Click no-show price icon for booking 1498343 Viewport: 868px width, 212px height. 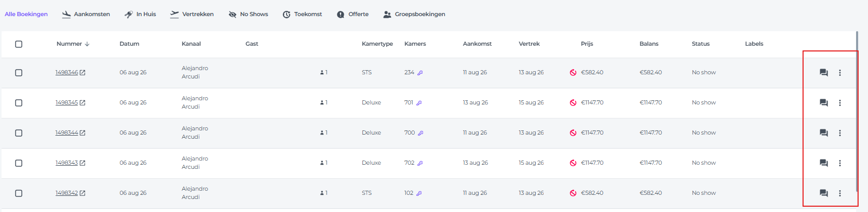(573, 163)
